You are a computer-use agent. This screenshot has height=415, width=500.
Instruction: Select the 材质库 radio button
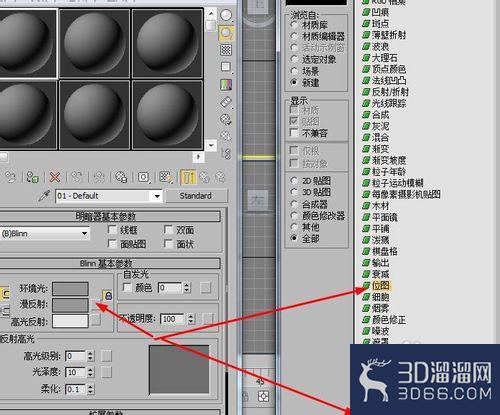[x=294, y=25]
